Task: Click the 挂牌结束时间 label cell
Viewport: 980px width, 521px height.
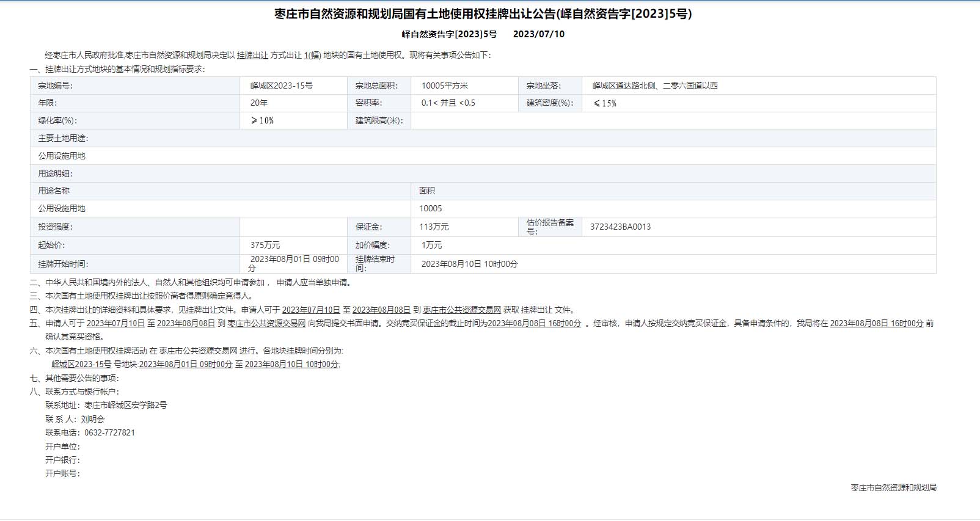Action: pos(379,264)
